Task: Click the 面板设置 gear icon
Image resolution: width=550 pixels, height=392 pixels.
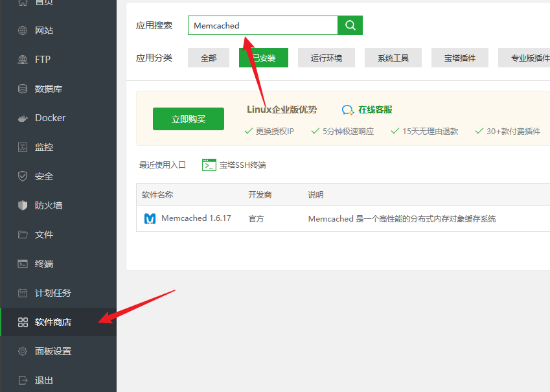Action: (23, 351)
